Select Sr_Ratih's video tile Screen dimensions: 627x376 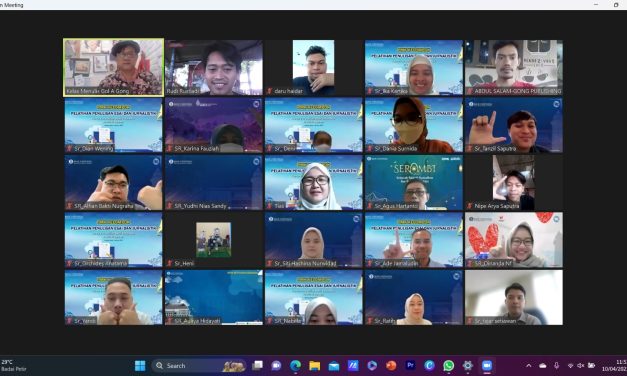(x=414, y=297)
